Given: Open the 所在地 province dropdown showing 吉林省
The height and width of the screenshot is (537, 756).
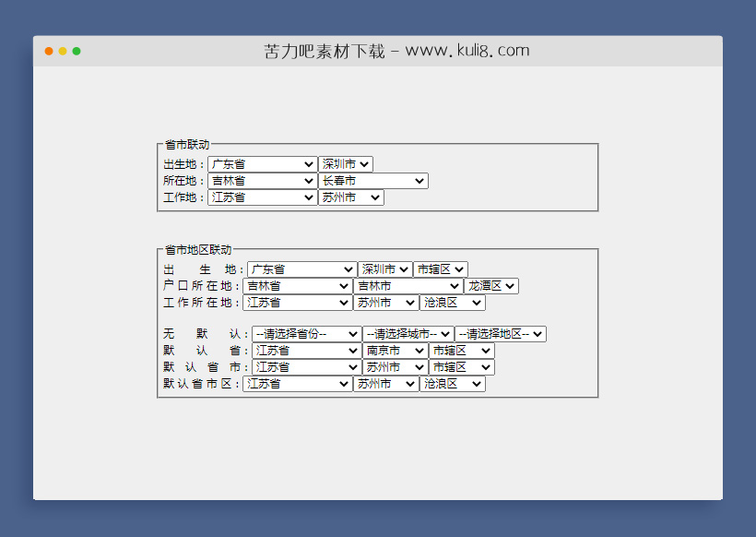Looking at the screenshot, I should tap(262, 181).
